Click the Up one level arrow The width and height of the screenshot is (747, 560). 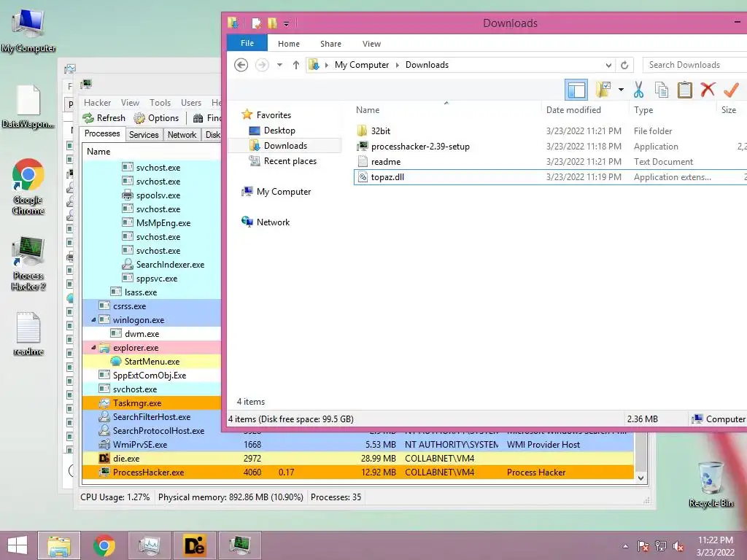pyautogui.click(x=296, y=65)
